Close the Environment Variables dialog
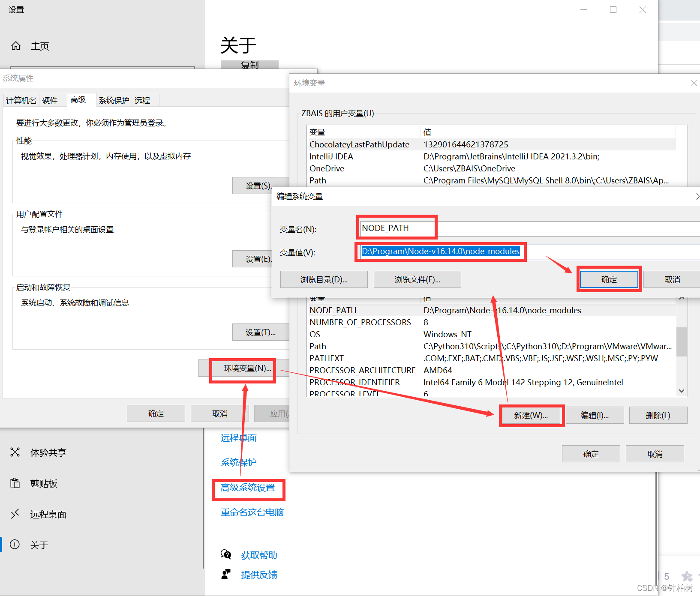The width and height of the screenshot is (700, 596). coord(693,83)
